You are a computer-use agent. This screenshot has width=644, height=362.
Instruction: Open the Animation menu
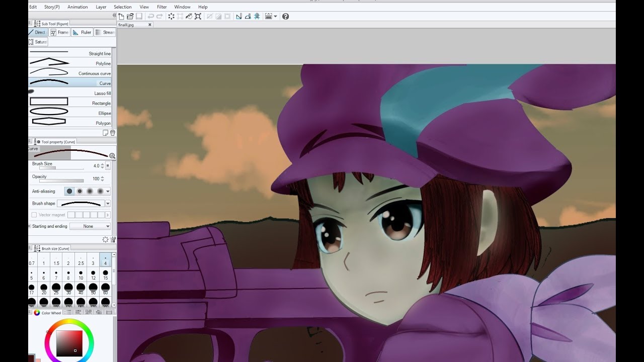[77, 7]
